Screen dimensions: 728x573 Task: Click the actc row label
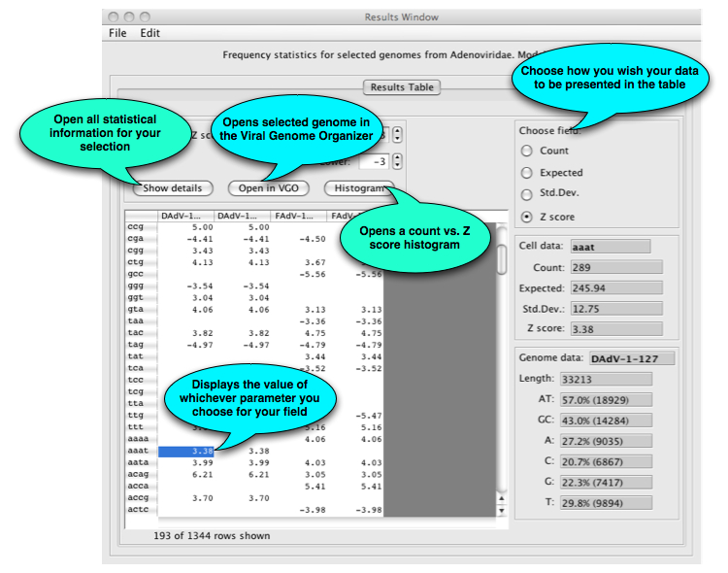click(x=141, y=510)
